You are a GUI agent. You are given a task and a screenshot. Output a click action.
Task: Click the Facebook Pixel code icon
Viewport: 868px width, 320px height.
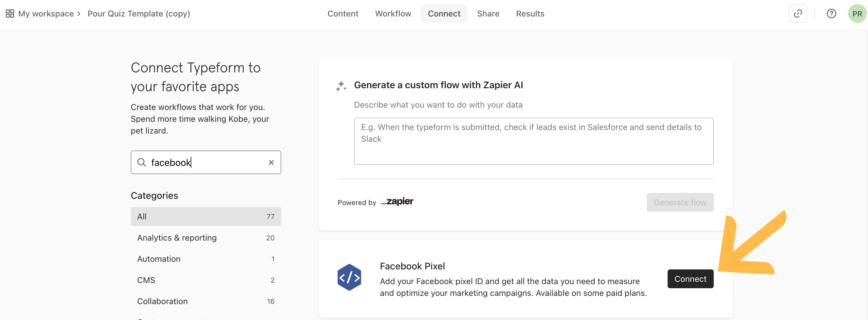[x=349, y=277]
